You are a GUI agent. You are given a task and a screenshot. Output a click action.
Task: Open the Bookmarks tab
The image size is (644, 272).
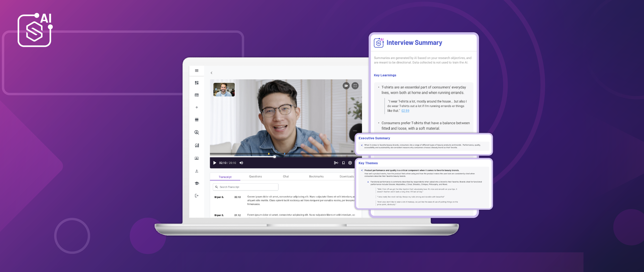point(316,177)
